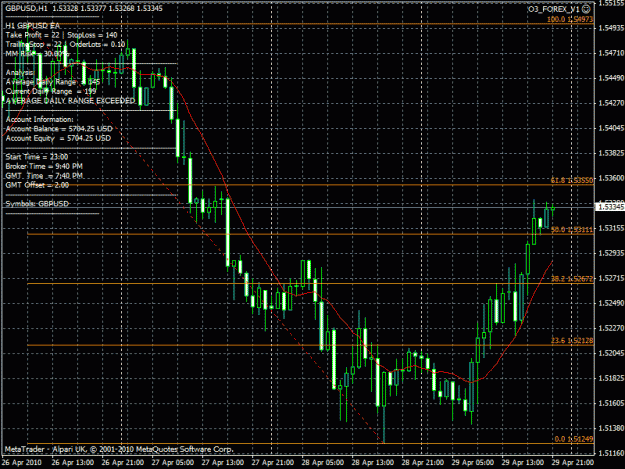Click the Average Daily Range = 145 line
Viewport: 625px width, 469px height.
53,82
